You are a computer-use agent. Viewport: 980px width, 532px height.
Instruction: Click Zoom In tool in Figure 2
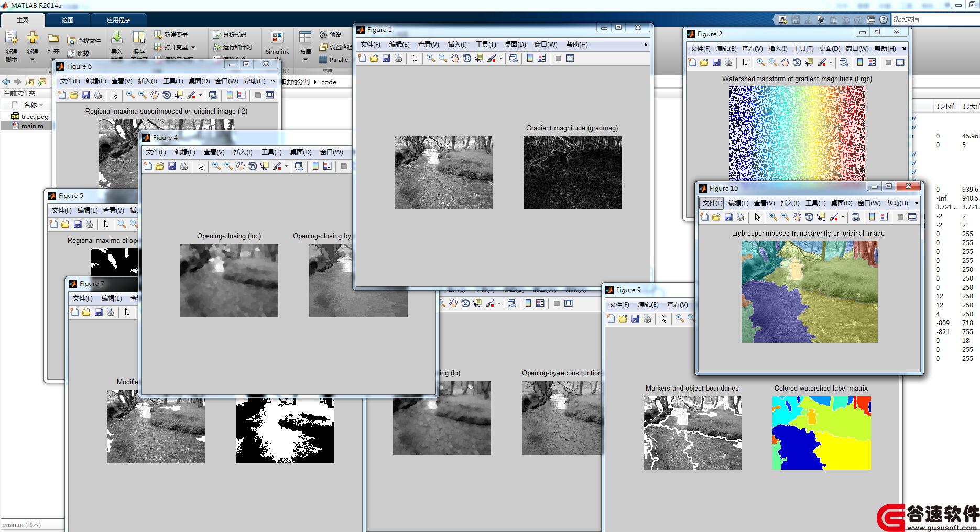coord(760,62)
